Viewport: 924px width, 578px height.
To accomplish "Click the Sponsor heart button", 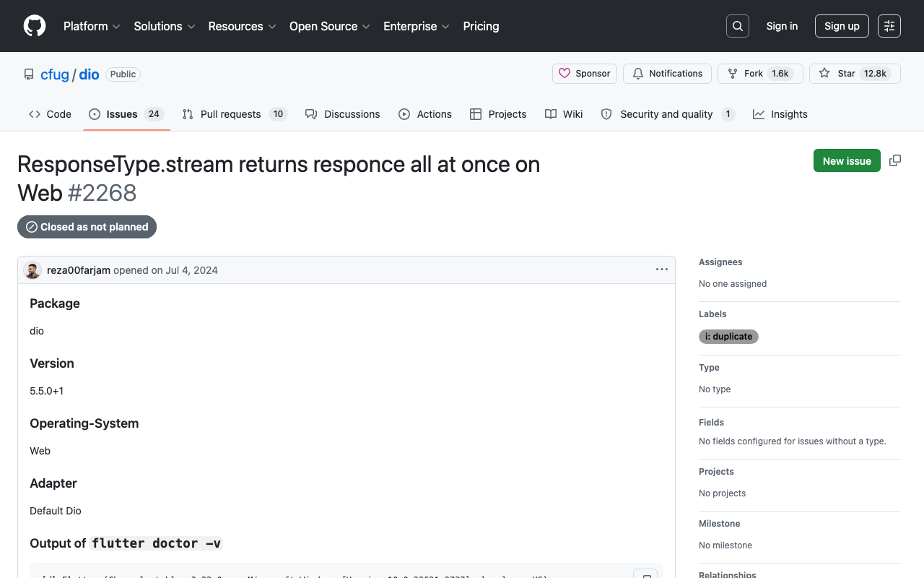I will [x=585, y=74].
